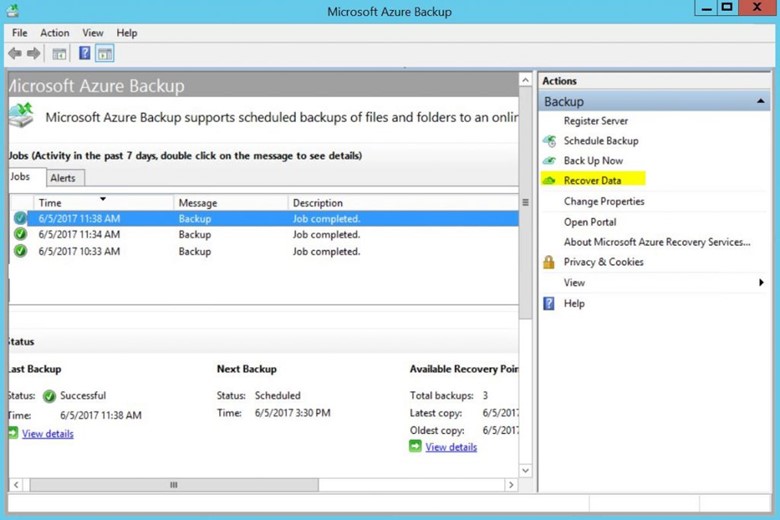Click the Help action in Actions pane
The image size is (780, 520).
coord(574,304)
